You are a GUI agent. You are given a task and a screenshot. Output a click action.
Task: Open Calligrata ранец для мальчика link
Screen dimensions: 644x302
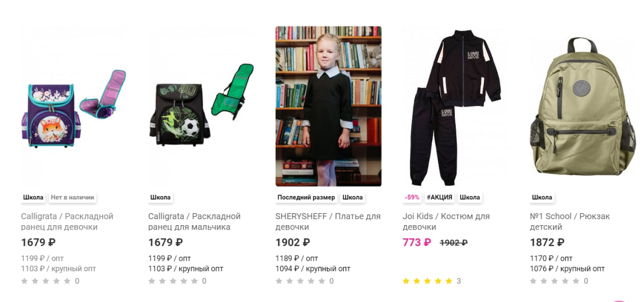[x=195, y=222]
